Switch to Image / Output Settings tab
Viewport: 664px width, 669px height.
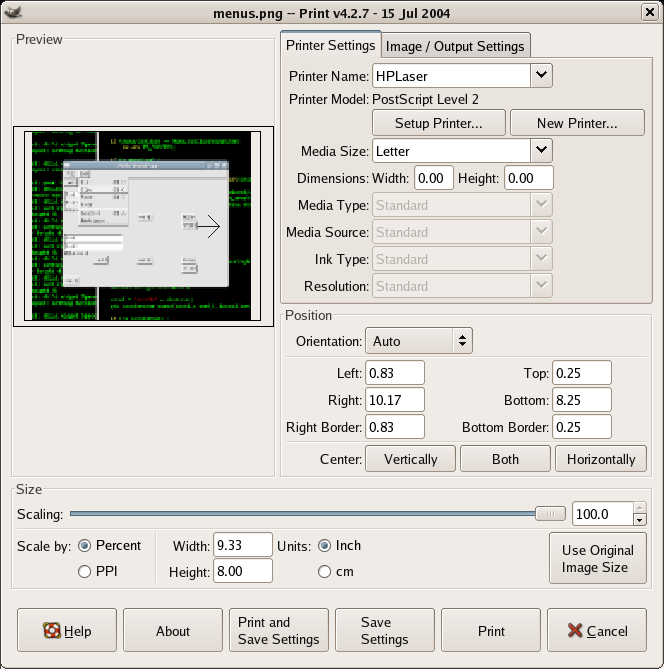pyautogui.click(x=455, y=46)
